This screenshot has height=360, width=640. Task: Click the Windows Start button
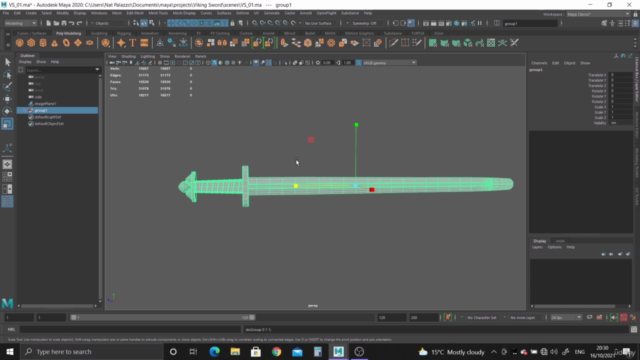pyautogui.click(x=9, y=351)
